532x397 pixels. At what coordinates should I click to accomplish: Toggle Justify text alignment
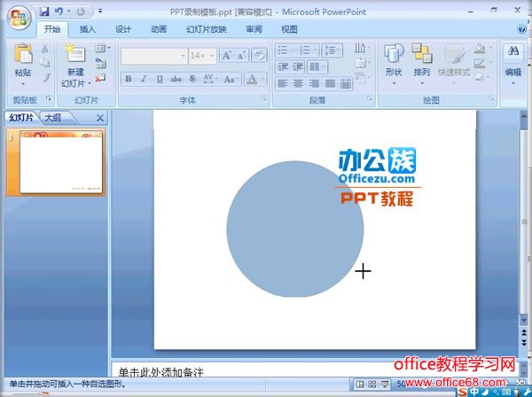click(x=330, y=83)
